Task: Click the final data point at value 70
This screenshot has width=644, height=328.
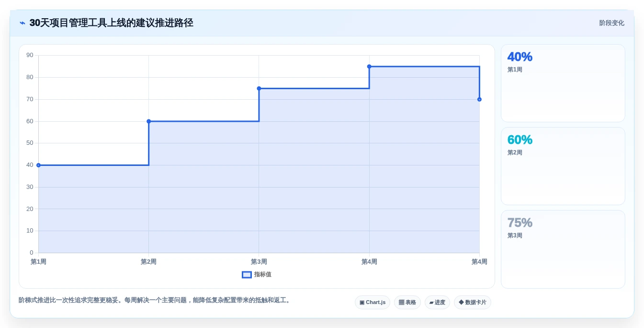Action: [x=479, y=99]
